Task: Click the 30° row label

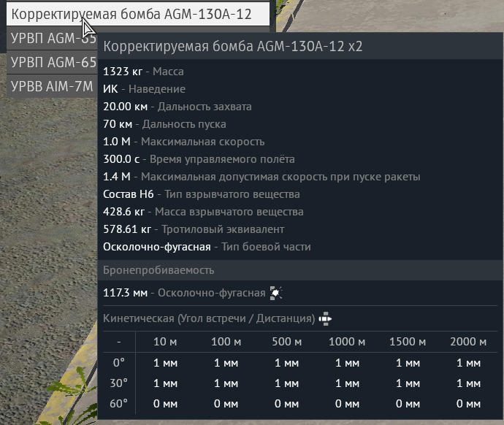Action: 119,383
